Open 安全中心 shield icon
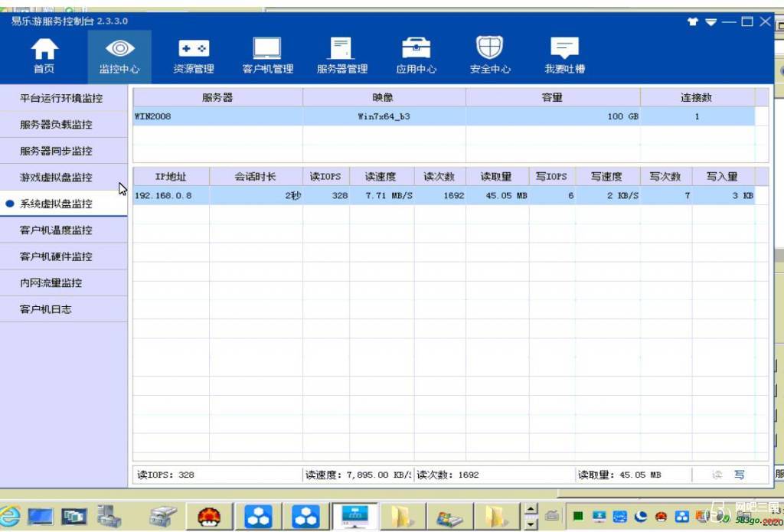This screenshot has height=532, width=784. tap(490, 57)
